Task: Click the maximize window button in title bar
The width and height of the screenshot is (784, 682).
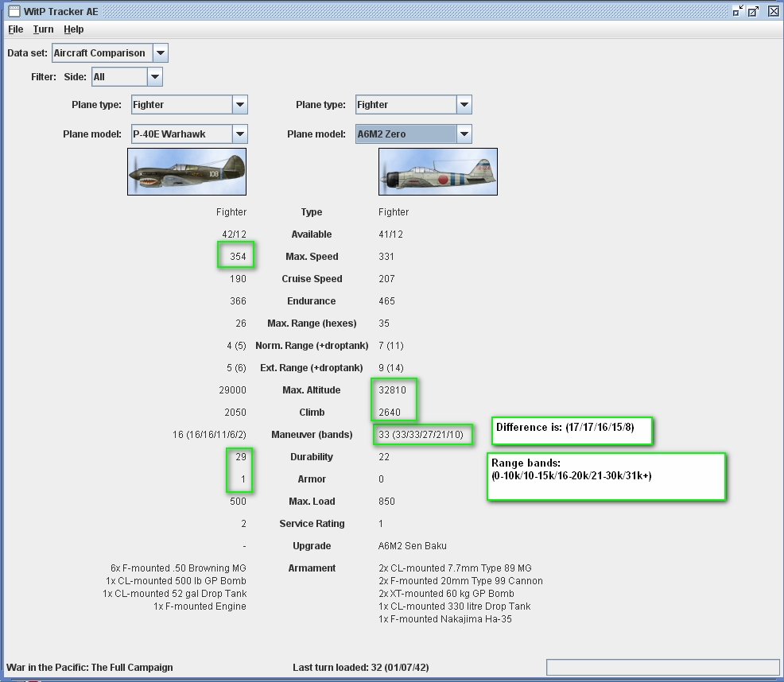Action: coord(753,11)
